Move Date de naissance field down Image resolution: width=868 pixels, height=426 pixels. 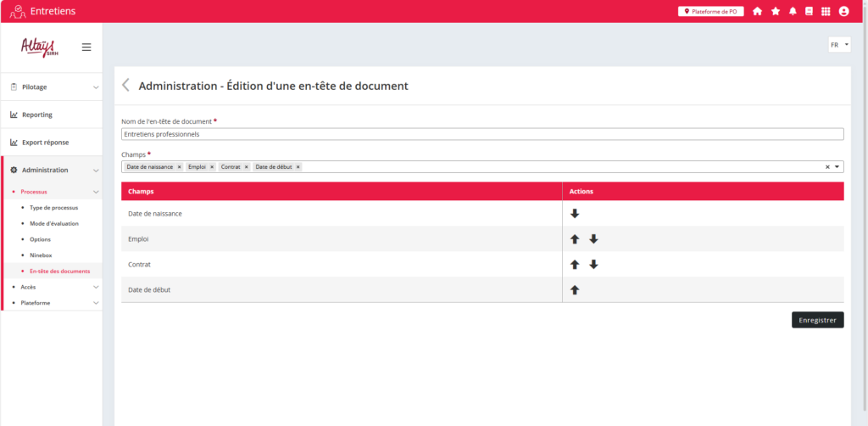tap(575, 214)
